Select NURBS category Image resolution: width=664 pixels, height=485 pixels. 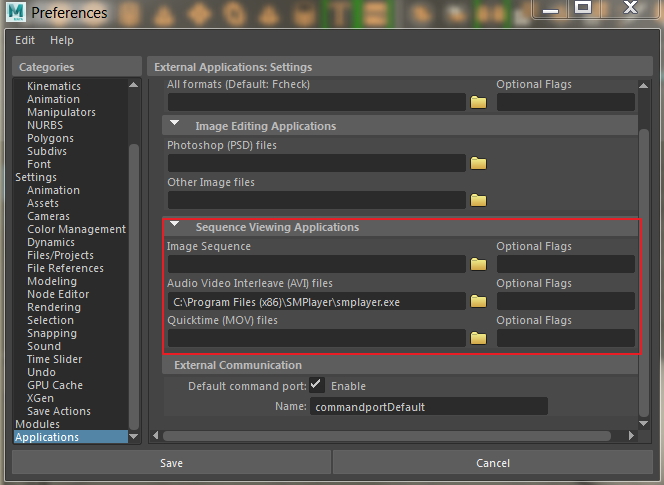tap(45, 125)
